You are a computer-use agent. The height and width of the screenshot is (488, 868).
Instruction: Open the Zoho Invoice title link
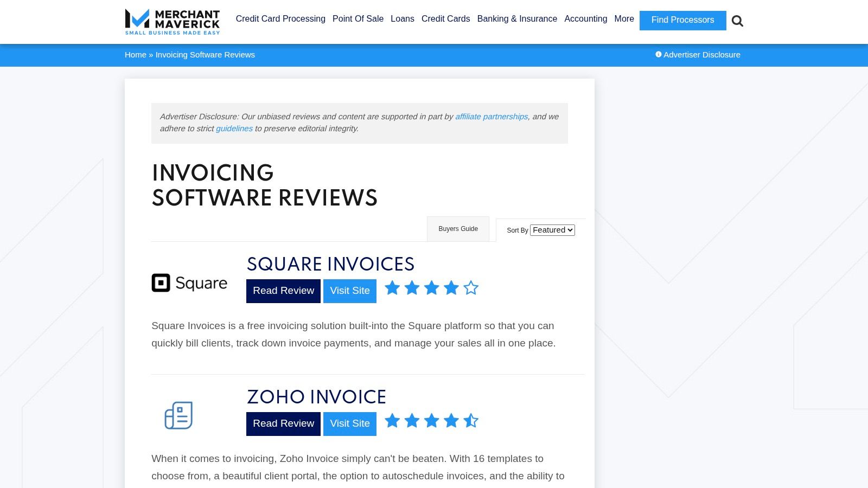[316, 397]
